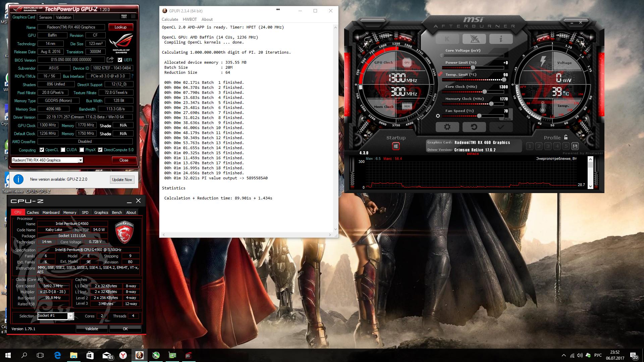The height and width of the screenshot is (362, 644).
Task: Apply Afterburner settings with checkmark
Action: click(x=501, y=127)
